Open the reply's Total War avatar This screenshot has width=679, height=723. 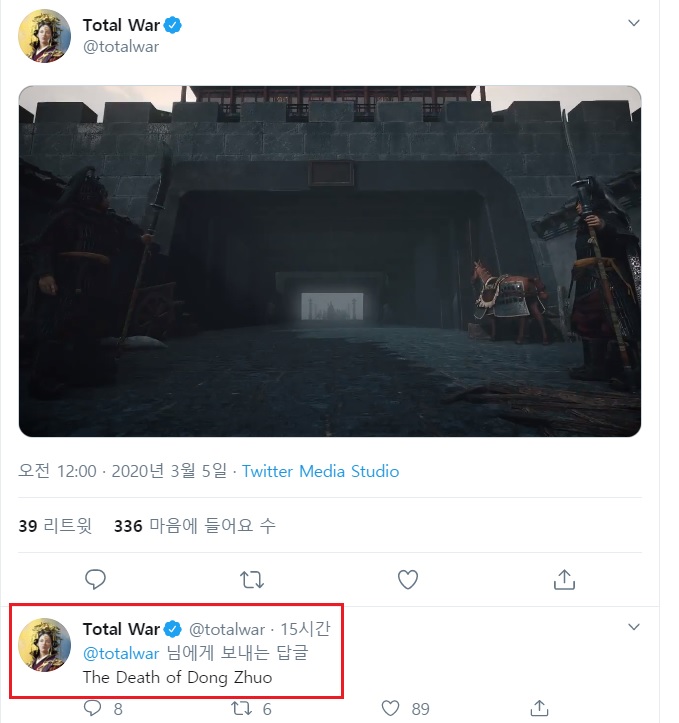45,645
